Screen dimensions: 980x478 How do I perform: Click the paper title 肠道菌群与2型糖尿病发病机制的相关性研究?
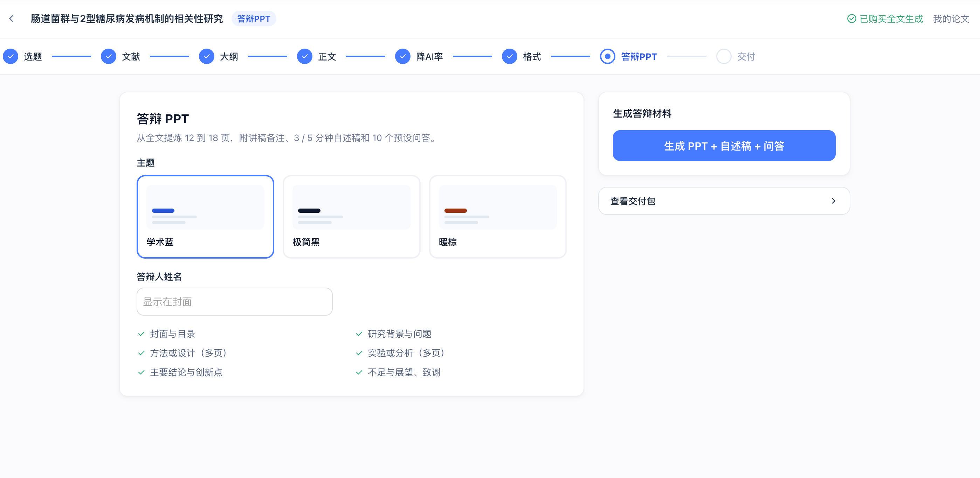(x=127, y=19)
